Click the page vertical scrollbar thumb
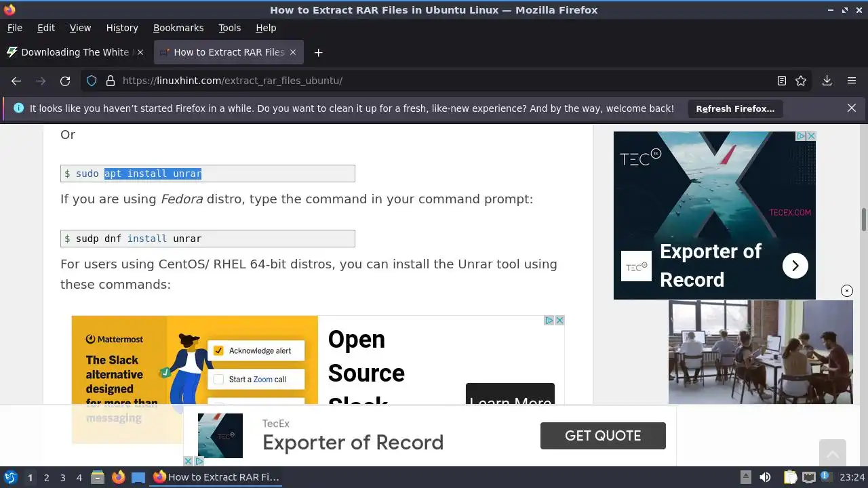Image resolution: width=868 pixels, height=488 pixels. 864,220
